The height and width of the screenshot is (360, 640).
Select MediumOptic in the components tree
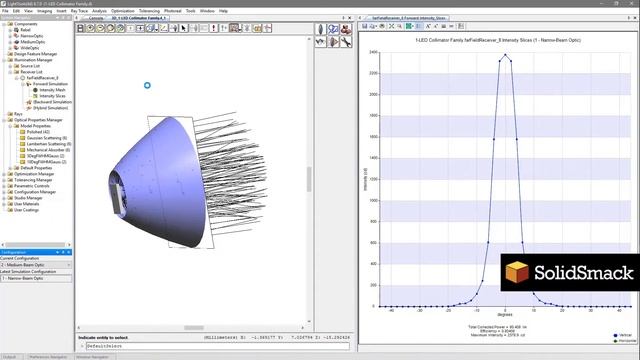pos(33,42)
